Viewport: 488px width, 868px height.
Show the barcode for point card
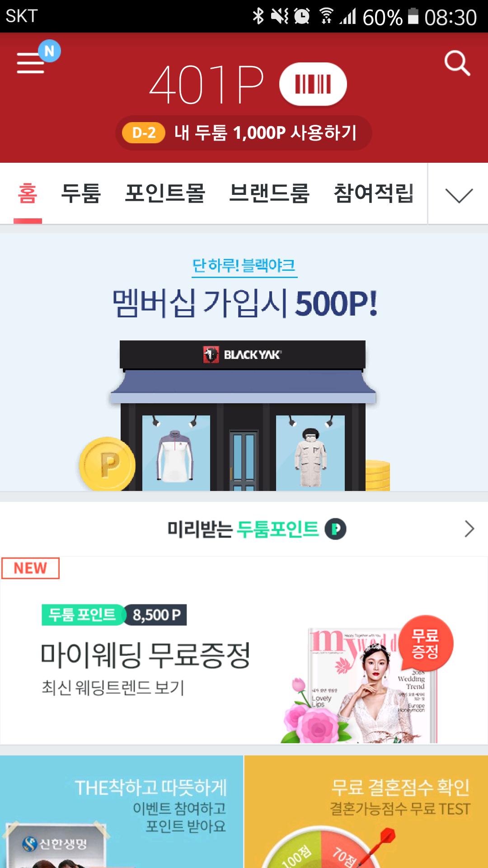[313, 84]
